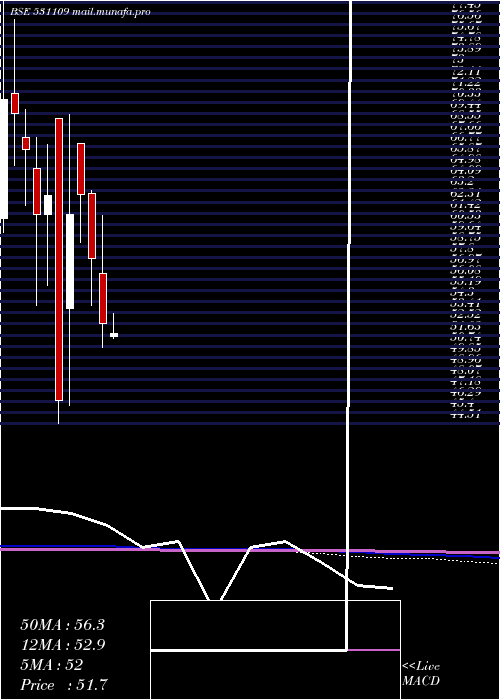Select the tallest red candlestick body
This screenshot has width=500, height=700.
[59, 259]
